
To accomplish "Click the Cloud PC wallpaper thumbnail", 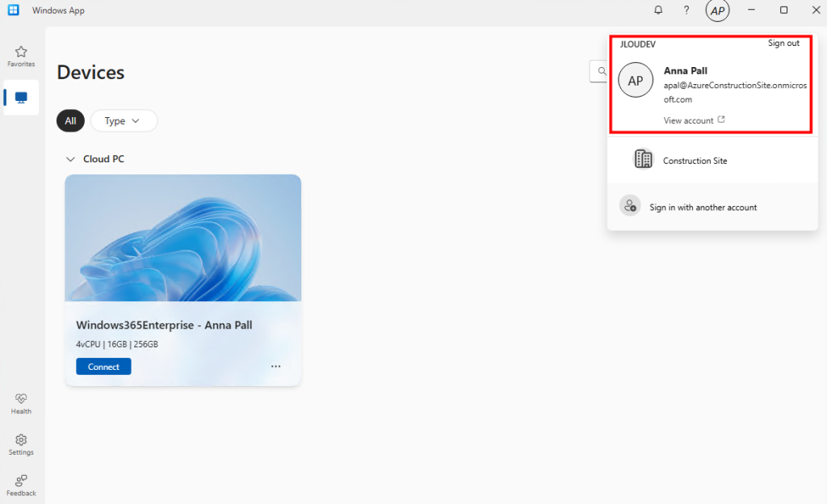I will pos(183,237).
